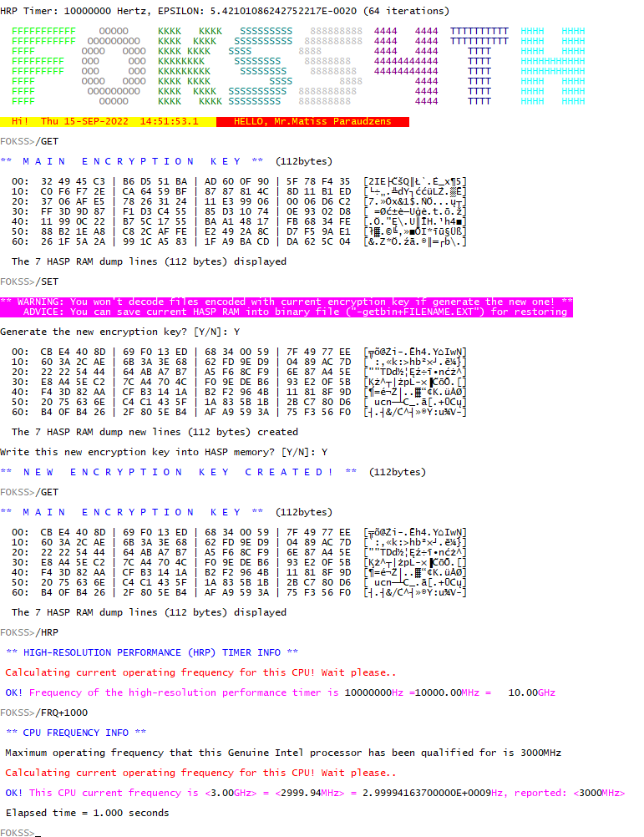This screenshot has height=837, width=644.
Task: Select the large cyan ASCII-art letter H
Action: click(x=553, y=66)
